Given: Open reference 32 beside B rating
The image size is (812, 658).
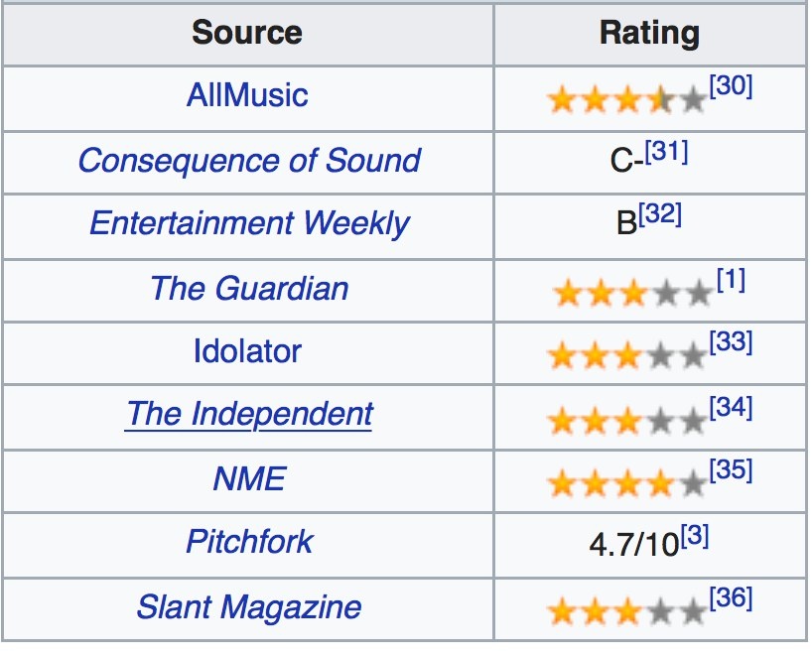Looking at the screenshot, I should point(660,215).
